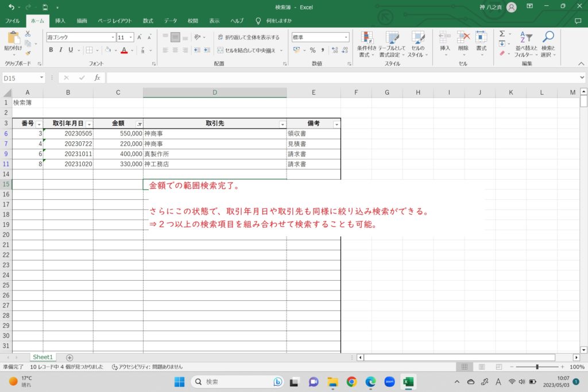
Task: Click the Cut scissors icon
Action: point(28,34)
